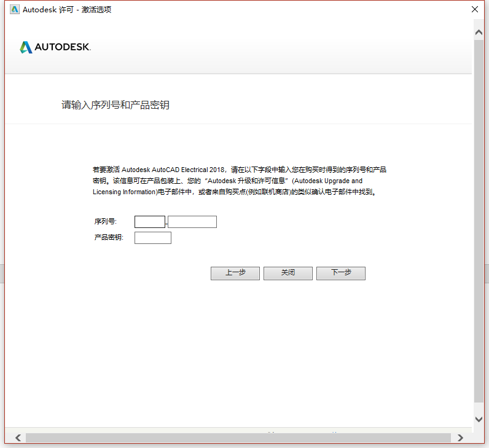The height and width of the screenshot is (448, 489).
Task: Click the first serial number input box
Action: click(150, 222)
